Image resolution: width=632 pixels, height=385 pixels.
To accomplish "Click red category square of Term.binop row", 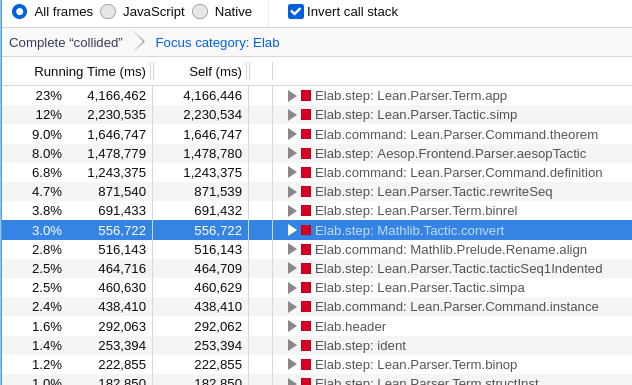I will point(306,364).
